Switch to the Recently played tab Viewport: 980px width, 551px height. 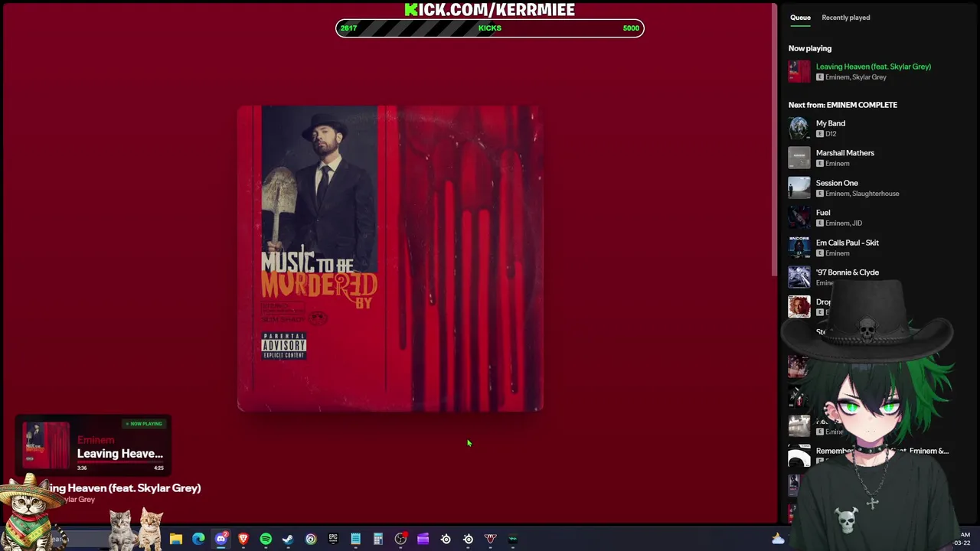point(846,18)
